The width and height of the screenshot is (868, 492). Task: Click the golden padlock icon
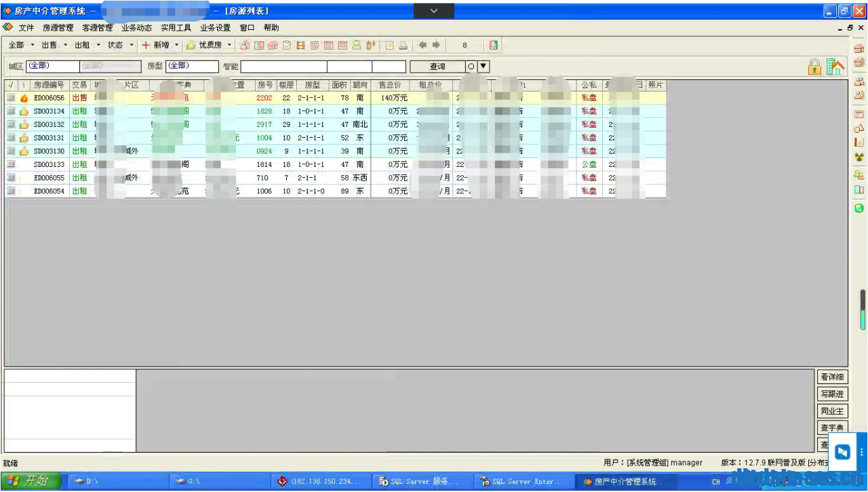tap(814, 66)
